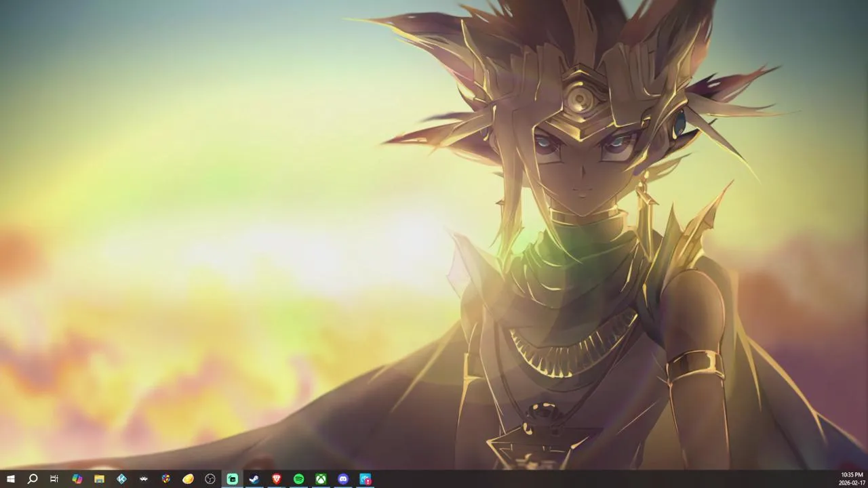Launch Kodi from the taskbar
868x488 pixels.
coord(121,479)
